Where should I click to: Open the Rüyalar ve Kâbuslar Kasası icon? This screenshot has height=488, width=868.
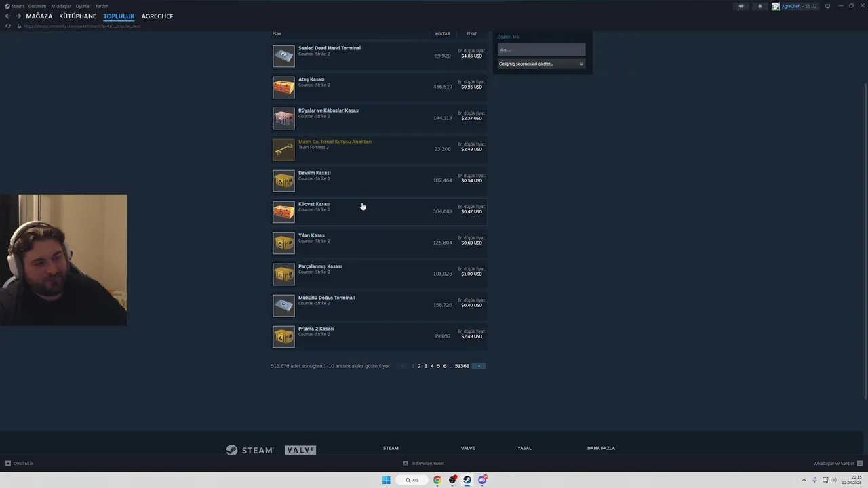click(283, 119)
